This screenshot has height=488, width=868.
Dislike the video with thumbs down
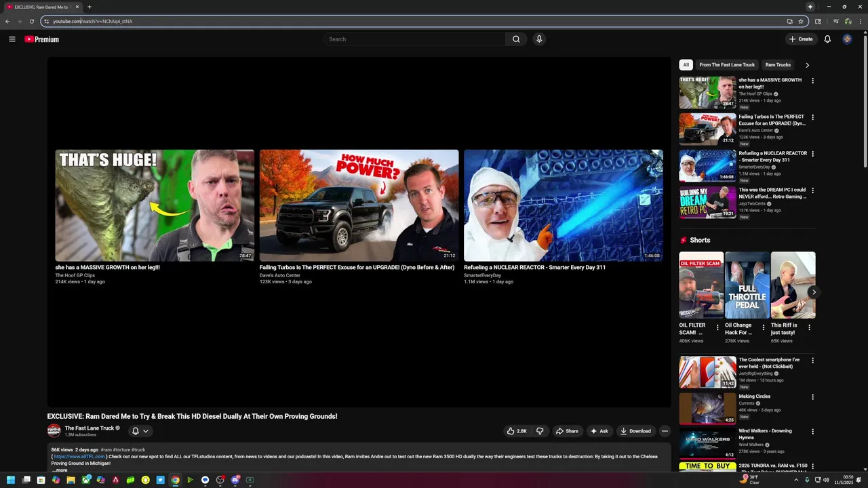[x=540, y=431]
